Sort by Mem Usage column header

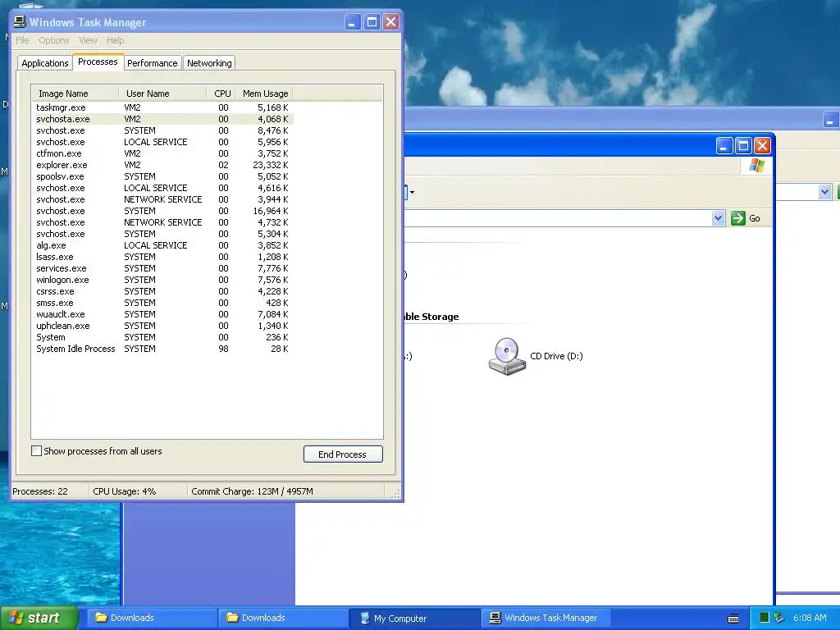coord(264,94)
